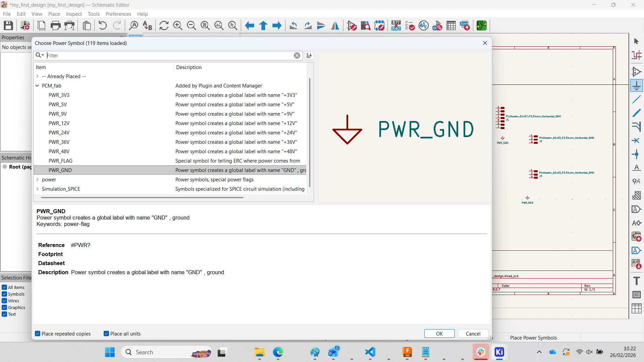Click the Undo icon
This screenshot has width=644, height=362.
click(x=103, y=25)
